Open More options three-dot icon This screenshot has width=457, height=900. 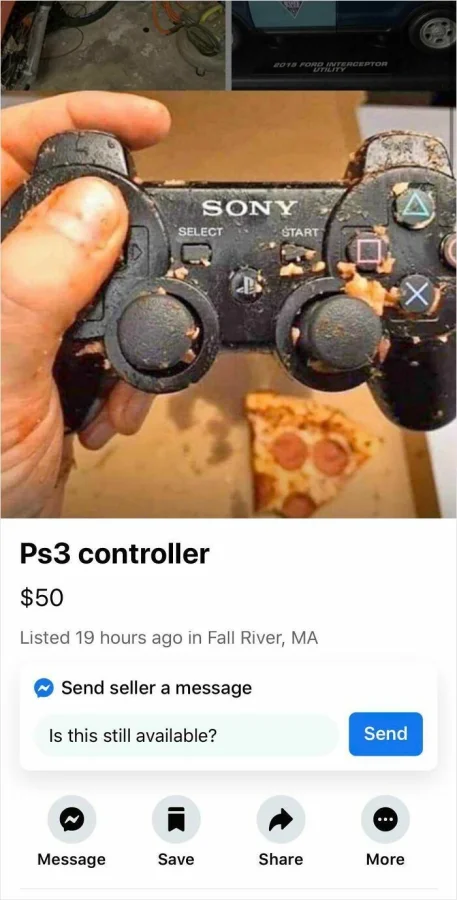(385, 819)
